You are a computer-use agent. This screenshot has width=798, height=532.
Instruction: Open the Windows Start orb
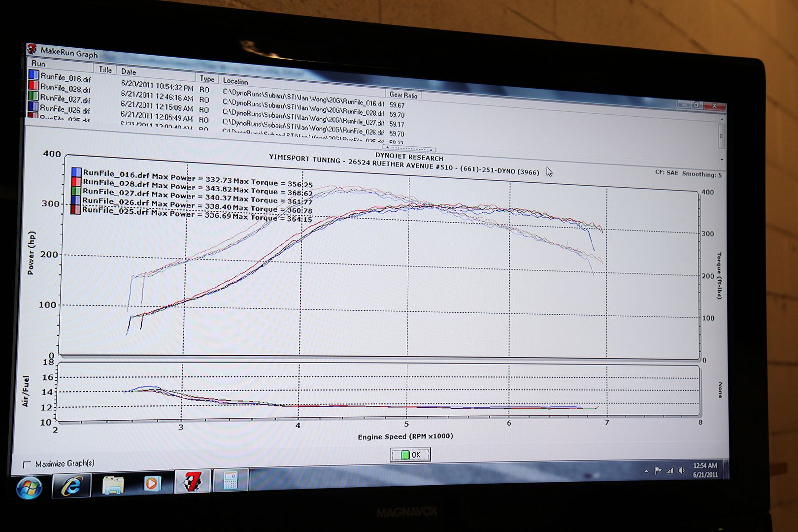tap(29, 488)
